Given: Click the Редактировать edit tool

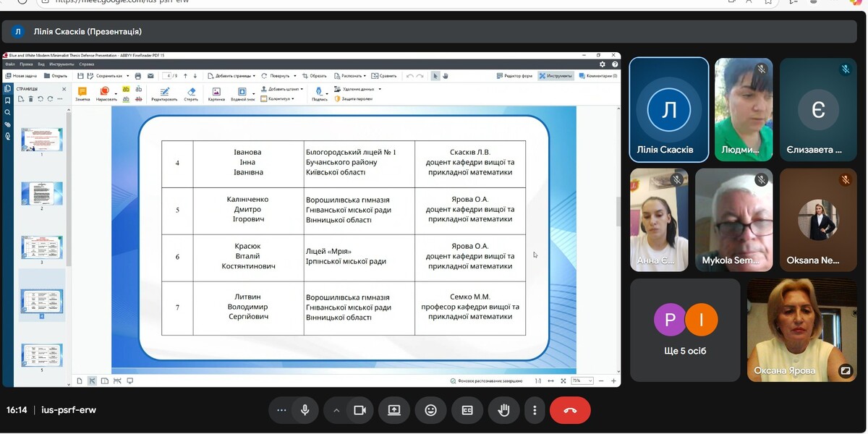Looking at the screenshot, I should tap(164, 94).
